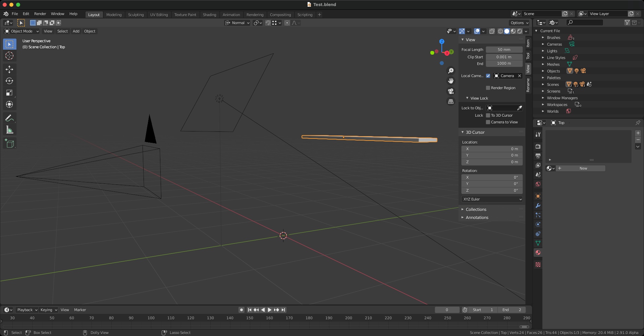
Task: Toggle proportional editing button
Action: pos(287,23)
